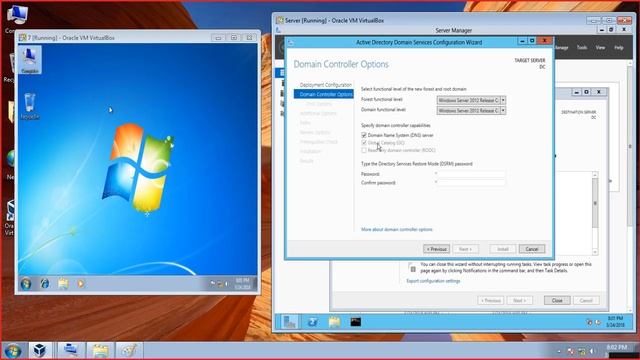The width and height of the screenshot is (640, 360).
Task: Open Manage menu in Server Manager
Action: click(561, 48)
